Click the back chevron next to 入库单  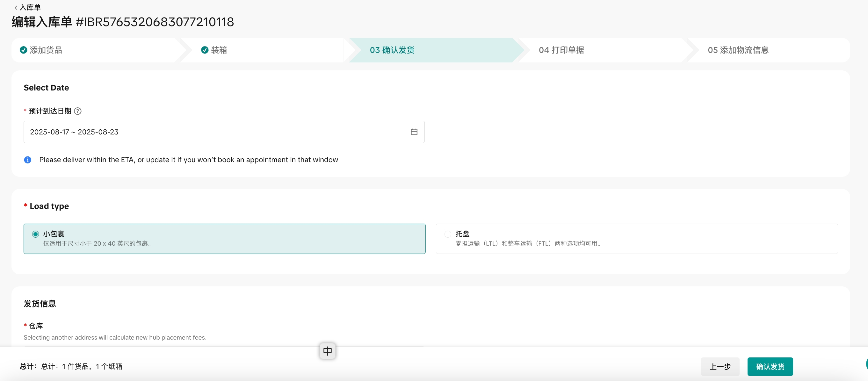16,7
